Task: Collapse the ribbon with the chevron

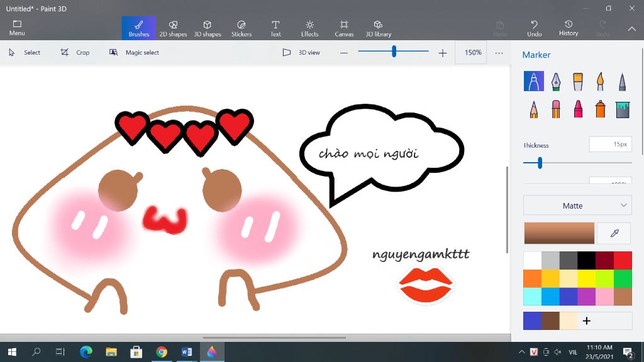Action: pos(632,29)
